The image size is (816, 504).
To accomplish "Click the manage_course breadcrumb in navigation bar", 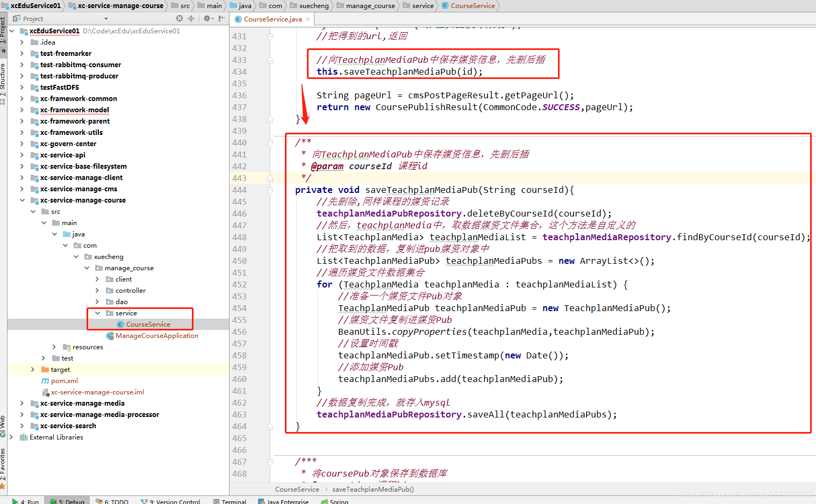I will 366,5.
